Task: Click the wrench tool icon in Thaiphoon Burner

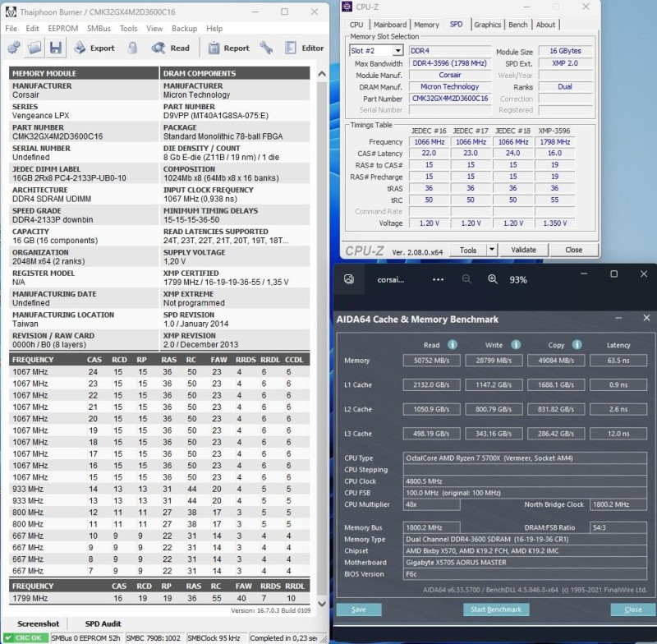Action: (266, 48)
